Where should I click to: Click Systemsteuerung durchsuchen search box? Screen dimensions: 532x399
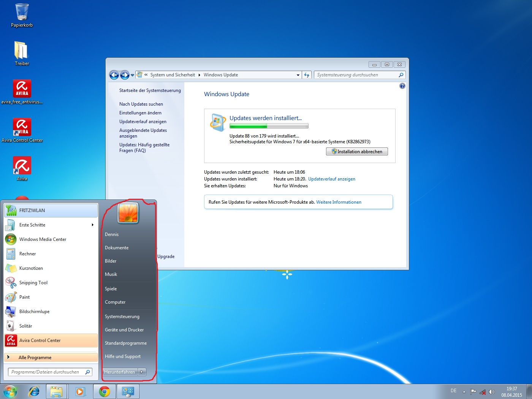[359, 75]
